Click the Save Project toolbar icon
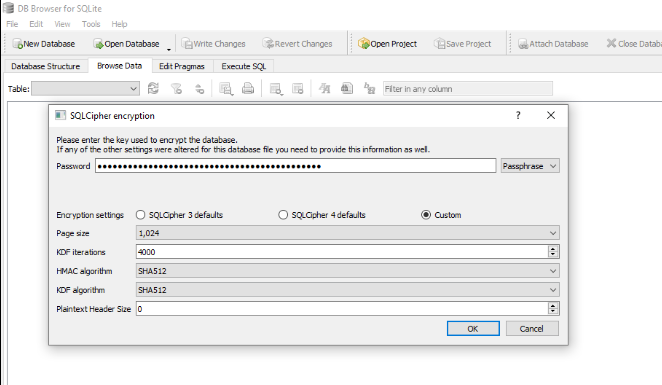This screenshot has height=385, width=662. (440, 44)
